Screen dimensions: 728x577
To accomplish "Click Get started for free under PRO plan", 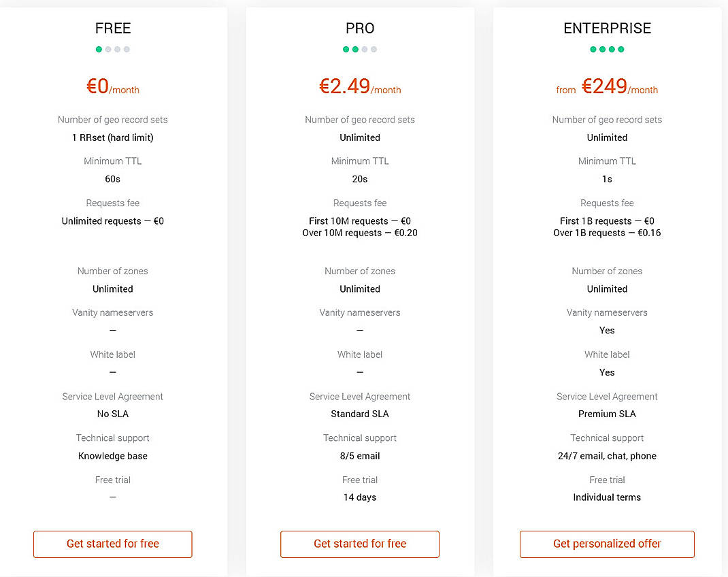I will click(359, 544).
